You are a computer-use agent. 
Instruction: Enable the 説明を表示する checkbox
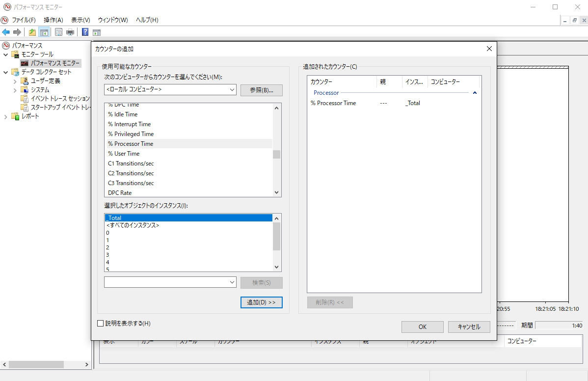tap(101, 323)
